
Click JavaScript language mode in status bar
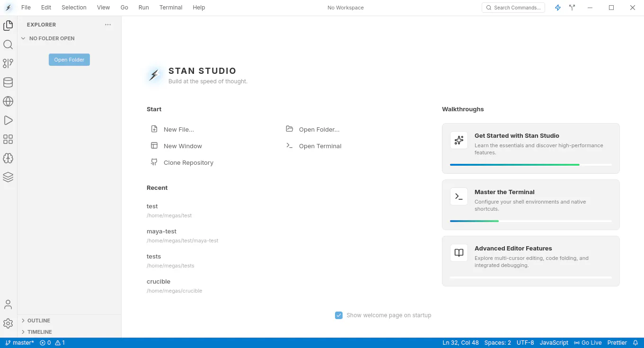click(554, 343)
